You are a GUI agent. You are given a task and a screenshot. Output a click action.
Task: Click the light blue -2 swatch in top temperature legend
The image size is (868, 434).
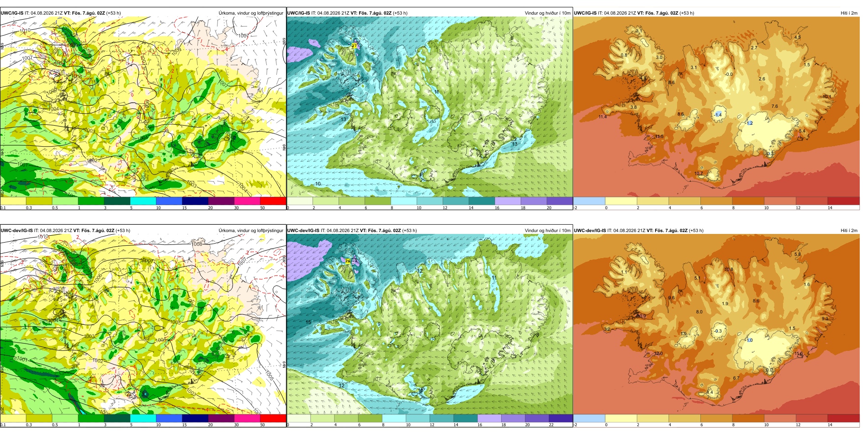[x=589, y=201]
